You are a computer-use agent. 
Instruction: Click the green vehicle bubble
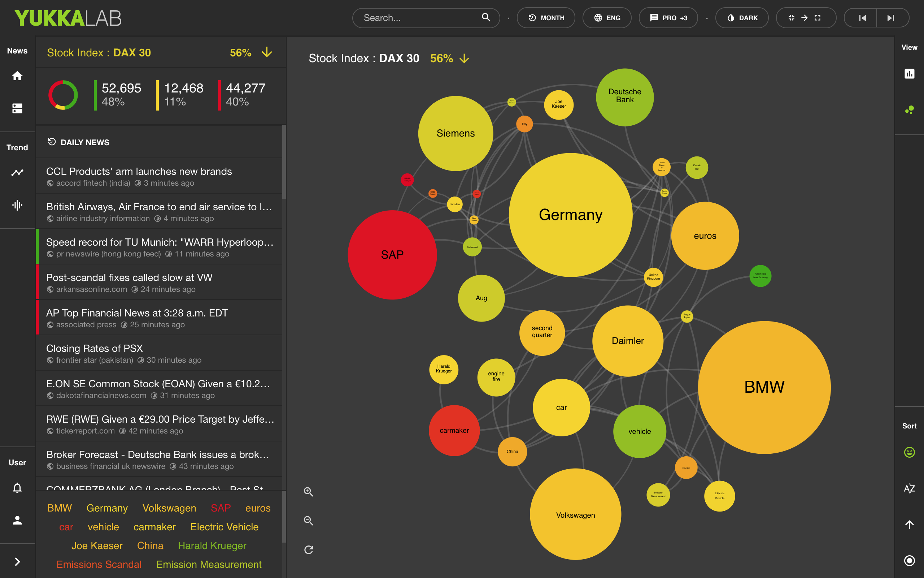point(640,431)
